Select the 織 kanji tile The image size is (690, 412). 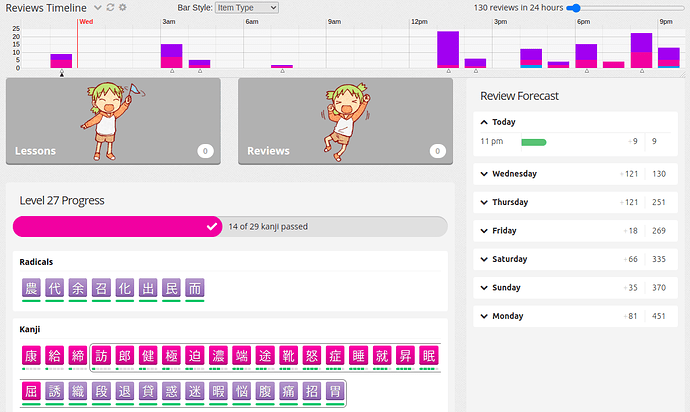pos(77,391)
